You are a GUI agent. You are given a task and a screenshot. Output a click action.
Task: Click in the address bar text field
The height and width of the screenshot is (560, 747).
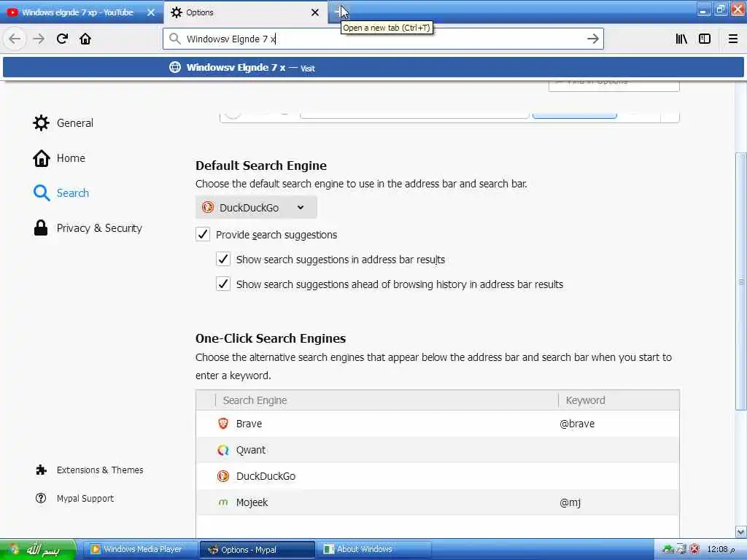click(x=383, y=39)
